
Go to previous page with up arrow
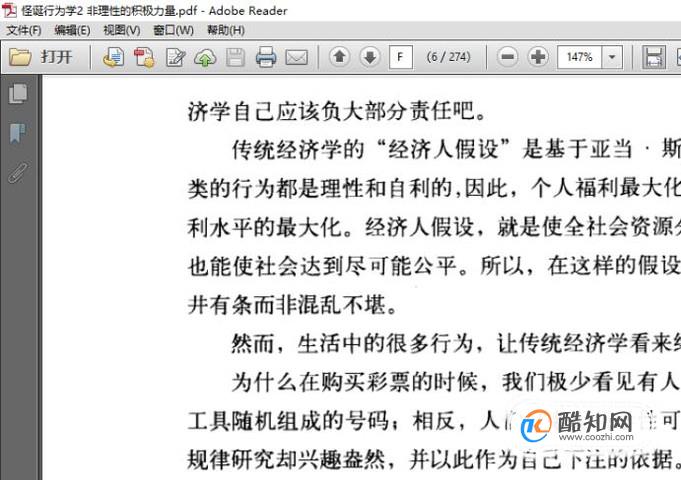click(x=340, y=57)
